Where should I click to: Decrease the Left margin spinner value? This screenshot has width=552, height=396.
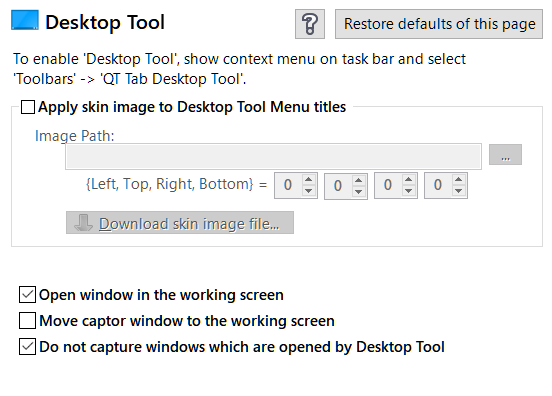(308, 191)
